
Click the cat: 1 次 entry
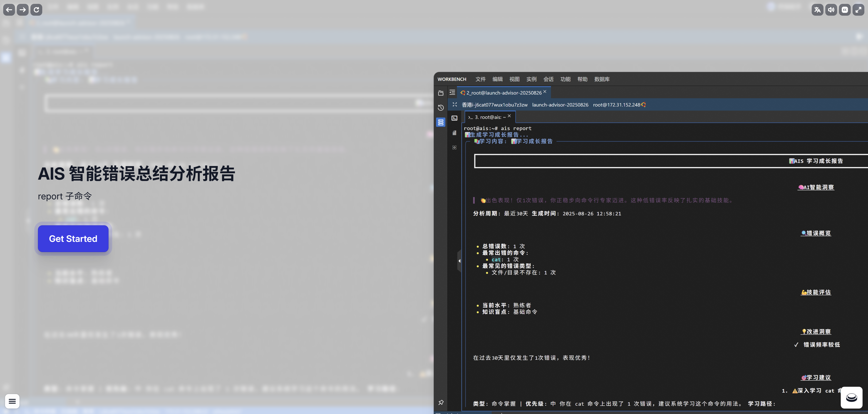[x=505, y=259]
